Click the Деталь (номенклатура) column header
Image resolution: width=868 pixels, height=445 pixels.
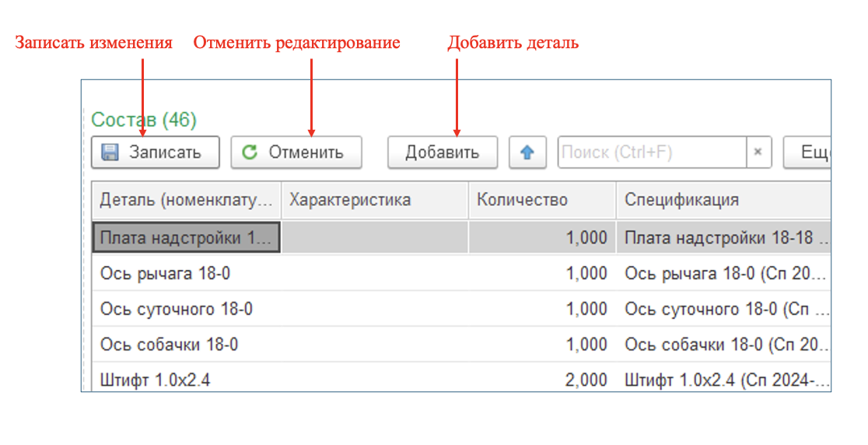coord(186,200)
